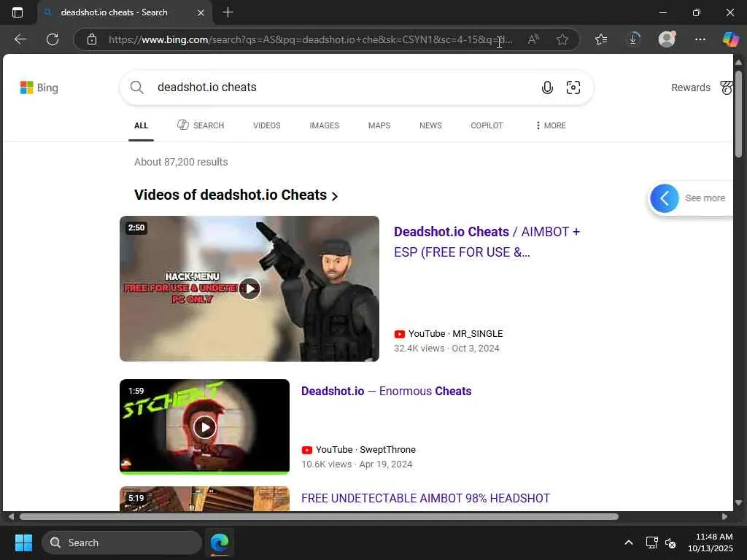Click 32.4K views · Oct 3, 2024 text

(x=446, y=349)
